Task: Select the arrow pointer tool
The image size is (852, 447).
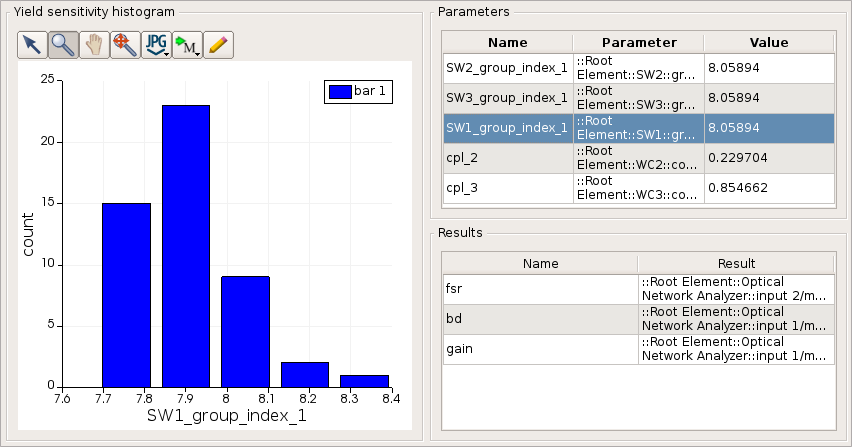Action: coord(32,45)
